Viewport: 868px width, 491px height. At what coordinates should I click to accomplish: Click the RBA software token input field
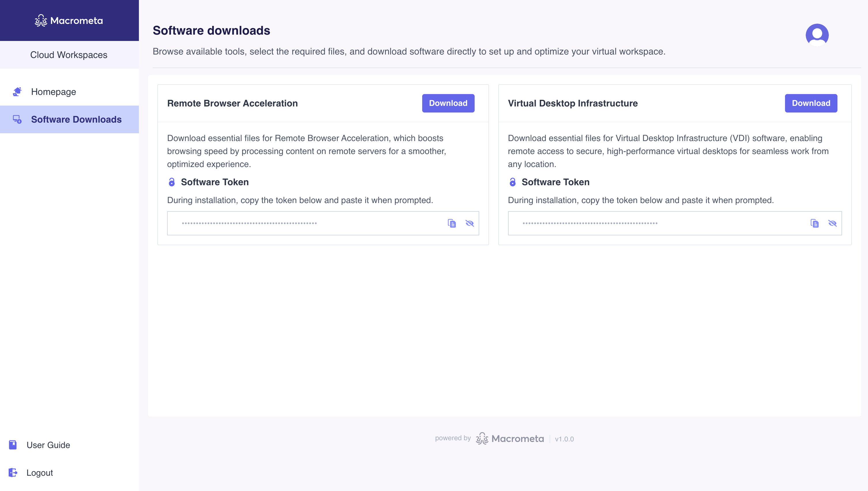323,223
